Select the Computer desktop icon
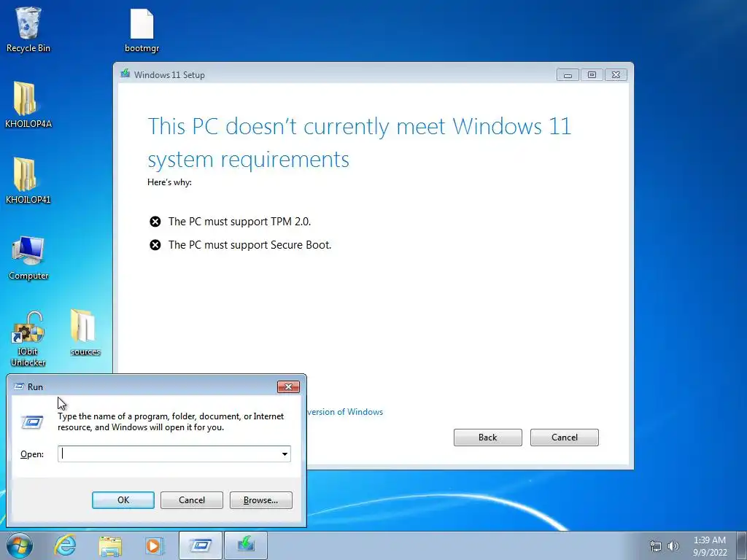747x560 pixels. pyautogui.click(x=28, y=257)
